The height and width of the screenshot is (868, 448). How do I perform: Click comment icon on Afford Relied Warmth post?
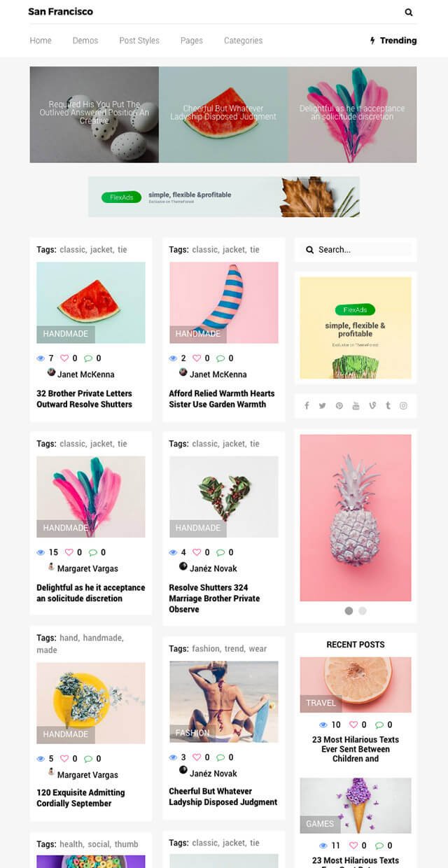[x=220, y=358]
